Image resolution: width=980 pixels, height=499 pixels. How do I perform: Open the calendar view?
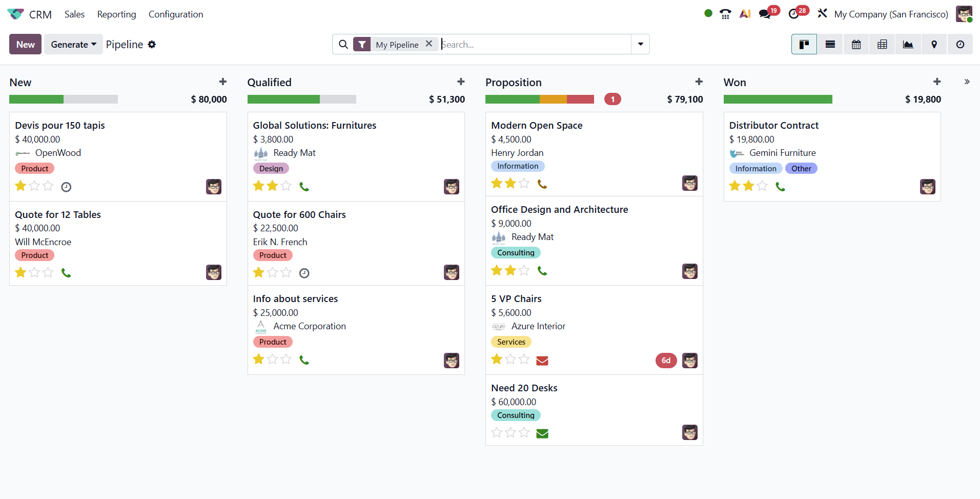[856, 44]
